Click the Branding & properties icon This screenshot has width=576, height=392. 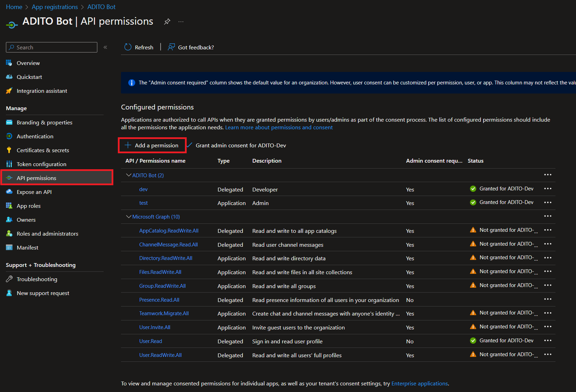point(9,122)
